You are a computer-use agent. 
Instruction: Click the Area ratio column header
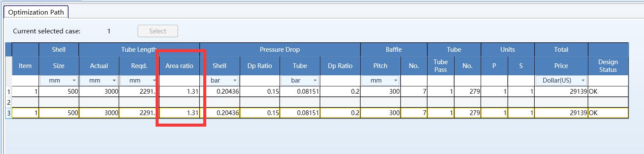point(179,65)
